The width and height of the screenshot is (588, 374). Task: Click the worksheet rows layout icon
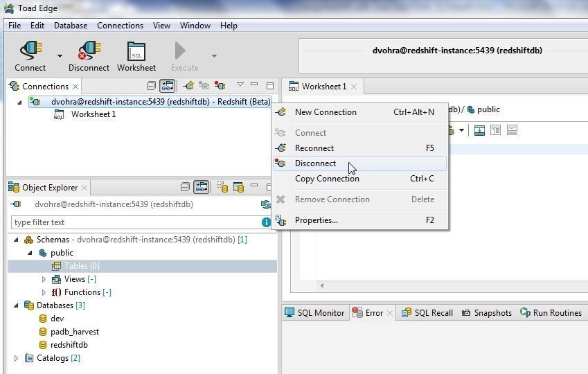tap(512, 130)
